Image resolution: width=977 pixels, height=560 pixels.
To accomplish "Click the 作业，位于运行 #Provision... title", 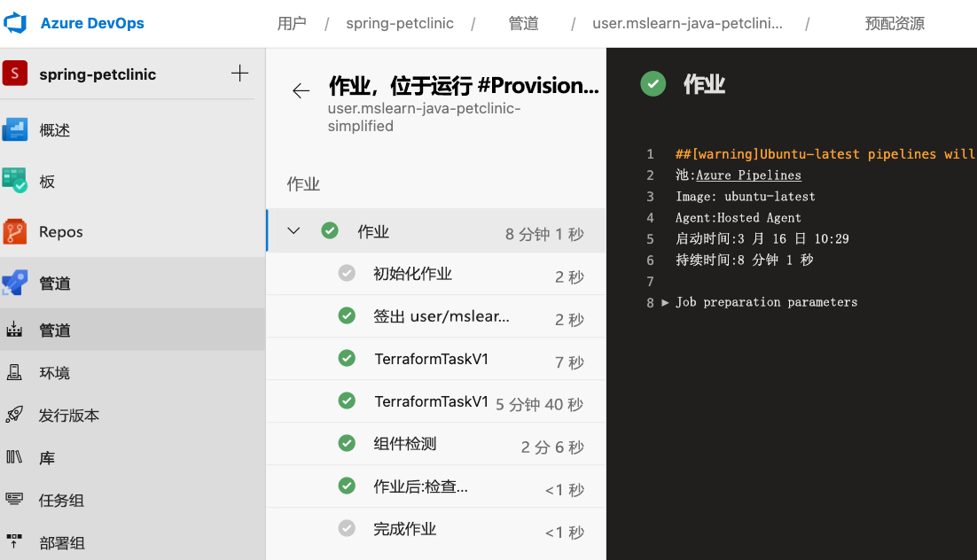I will [464, 85].
